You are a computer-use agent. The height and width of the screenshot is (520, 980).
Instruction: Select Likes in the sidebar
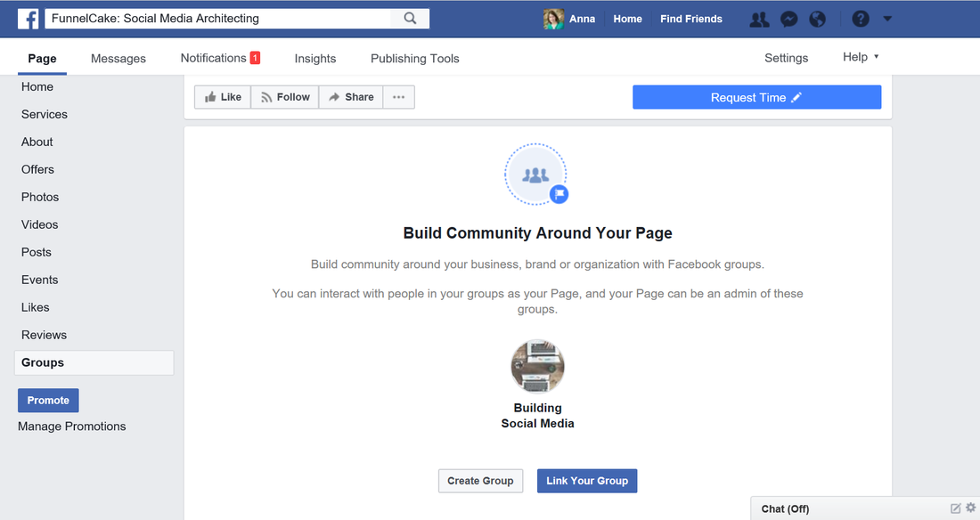point(36,307)
